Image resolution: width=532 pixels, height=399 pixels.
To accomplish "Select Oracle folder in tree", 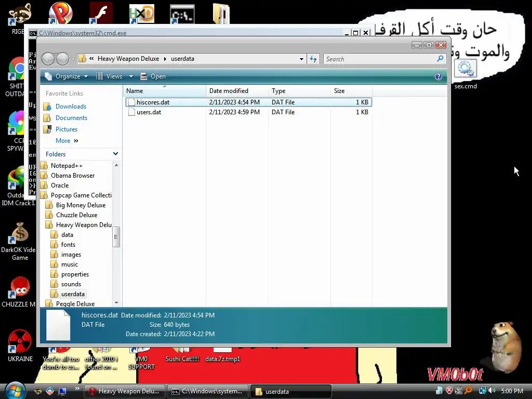I will tap(60, 185).
